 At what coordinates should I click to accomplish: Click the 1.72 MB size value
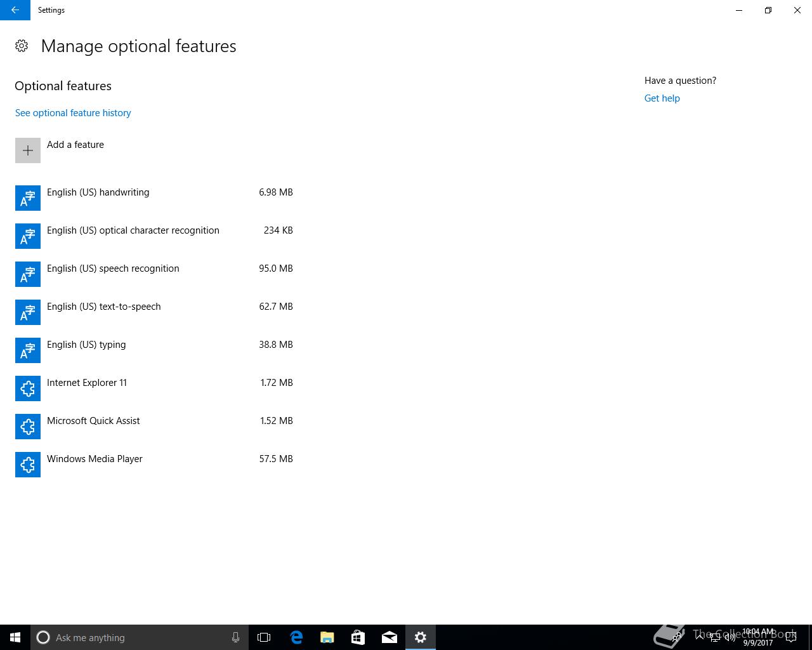(x=277, y=383)
